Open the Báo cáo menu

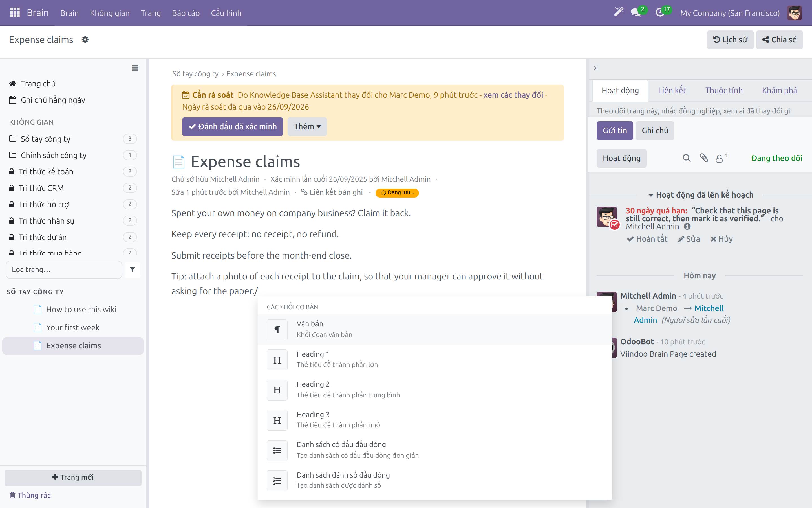click(x=186, y=13)
